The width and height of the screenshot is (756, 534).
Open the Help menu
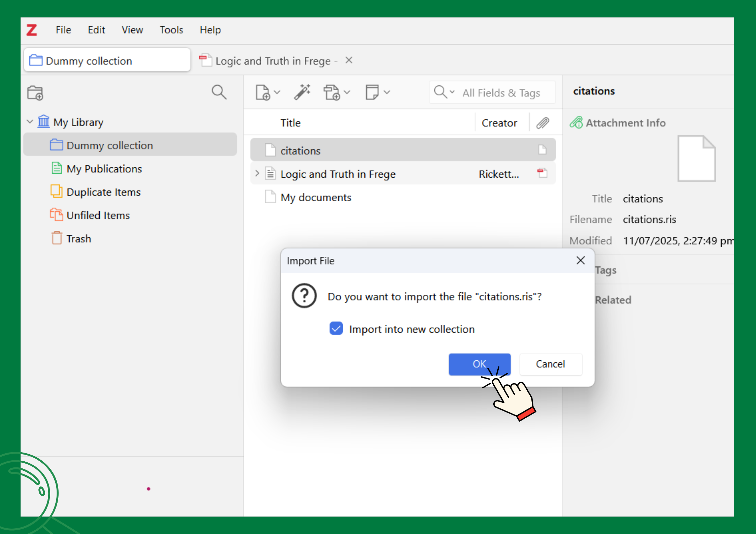tap(210, 30)
